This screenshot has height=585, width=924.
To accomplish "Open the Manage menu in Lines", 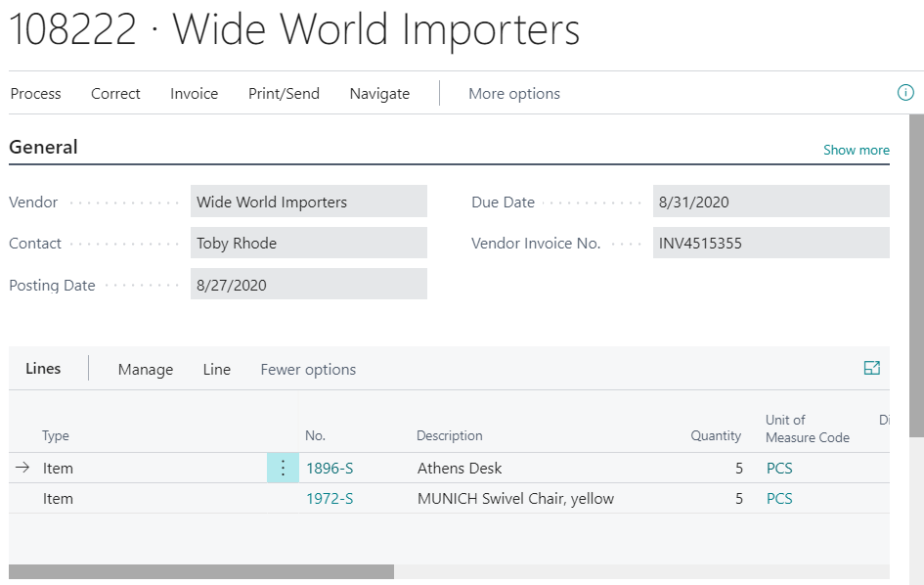I will click(146, 369).
